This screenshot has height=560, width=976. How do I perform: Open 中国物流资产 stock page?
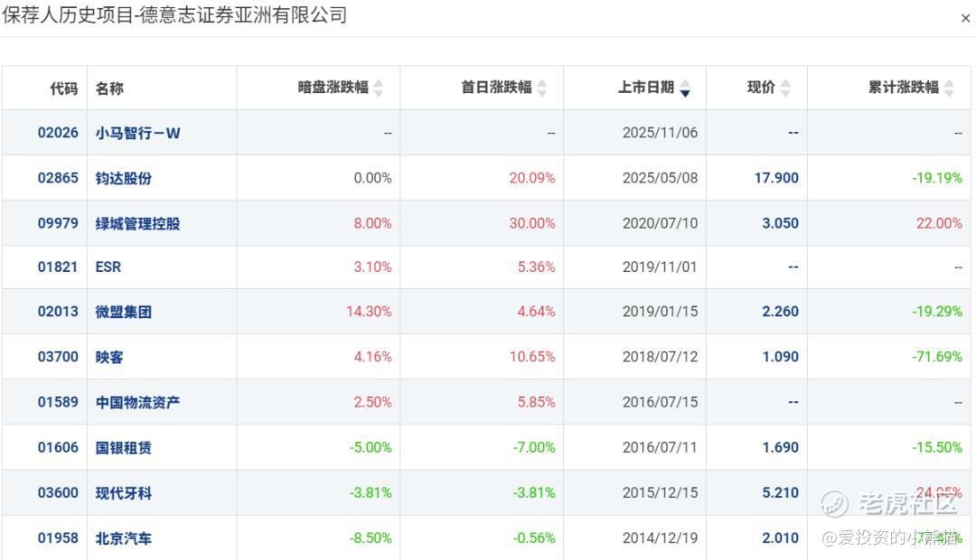click(x=137, y=403)
